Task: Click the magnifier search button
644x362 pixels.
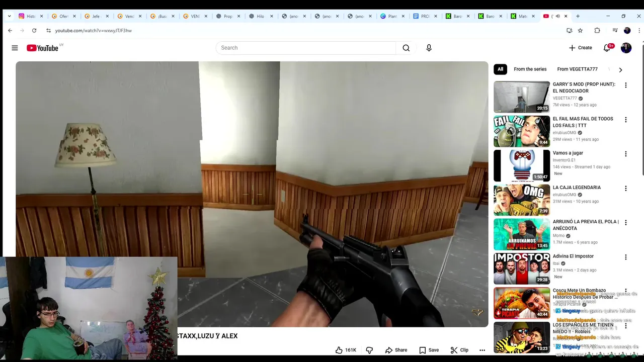Action: click(406, 48)
